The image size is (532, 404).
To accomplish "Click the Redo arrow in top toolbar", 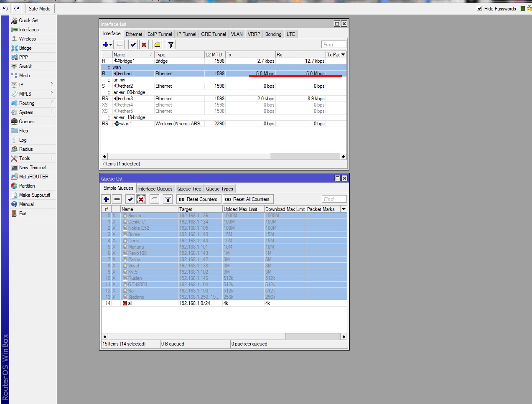I will (x=17, y=8).
